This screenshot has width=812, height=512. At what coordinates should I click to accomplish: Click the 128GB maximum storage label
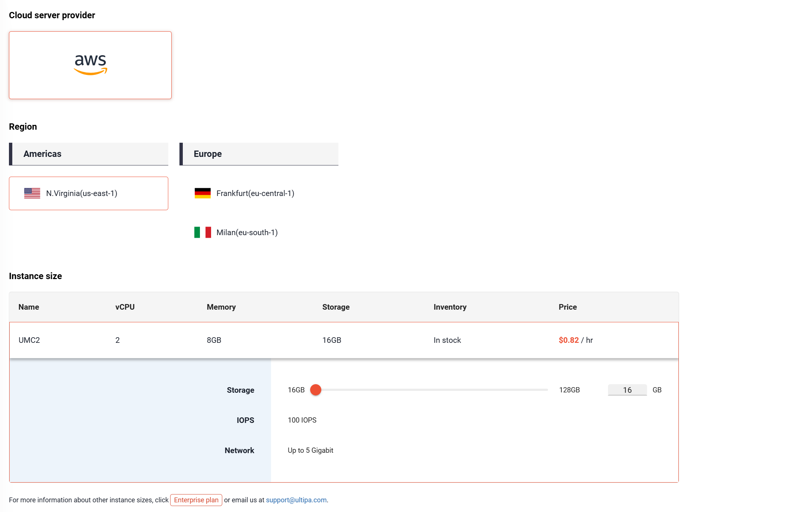[x=569, y=390]
